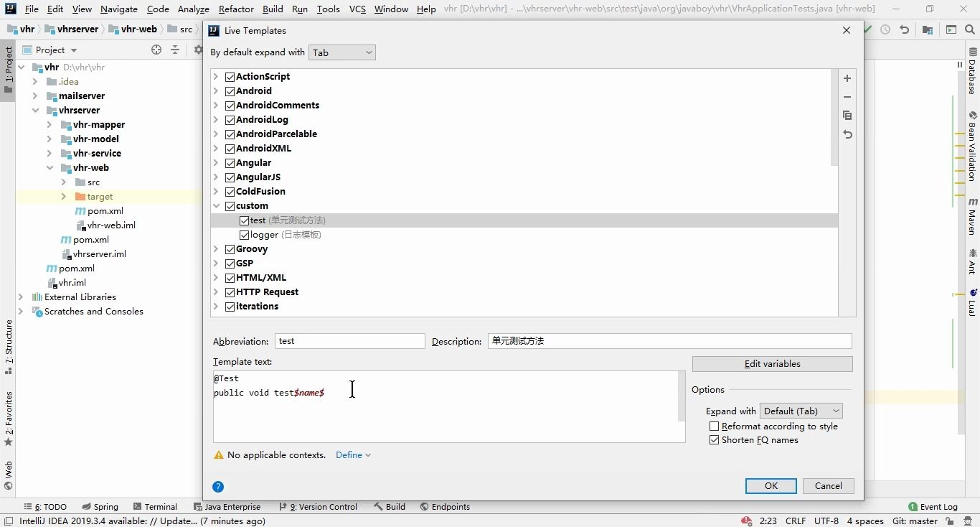This screenshot has width=980, height=527.
Task: Click the Description input field
Action: (670, 341)
